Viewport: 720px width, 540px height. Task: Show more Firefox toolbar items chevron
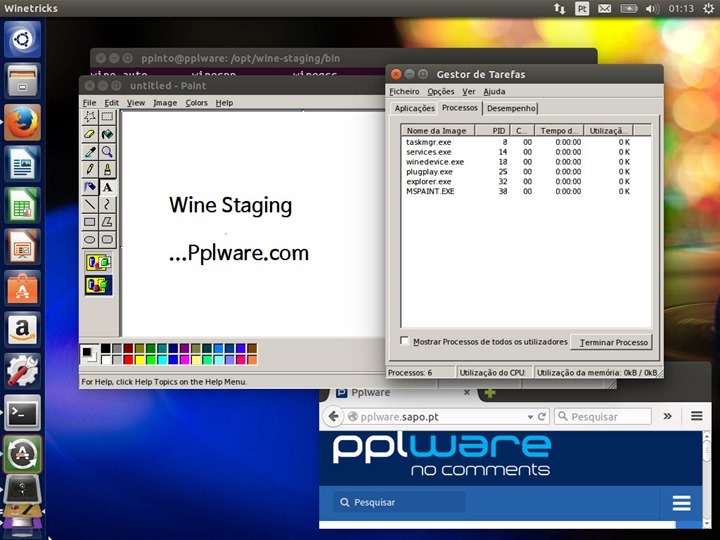[x=668, y=416]
